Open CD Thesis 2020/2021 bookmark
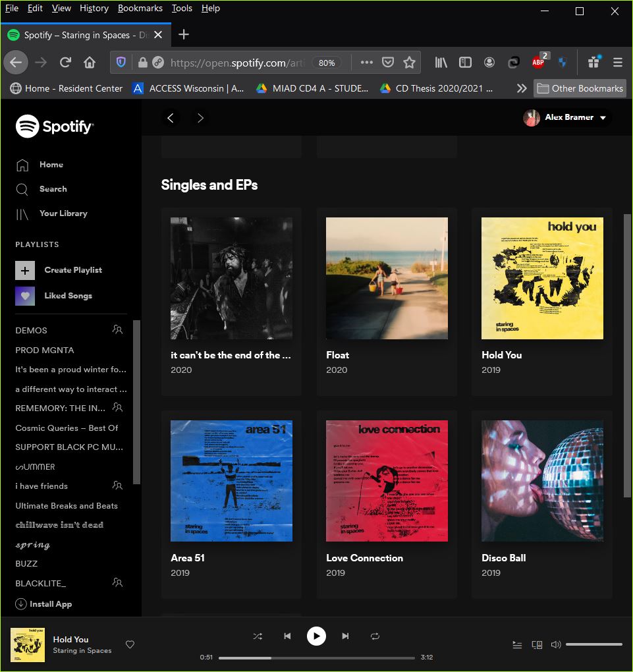The width and height of the screenshot is (633, 672). pos(436,88)
